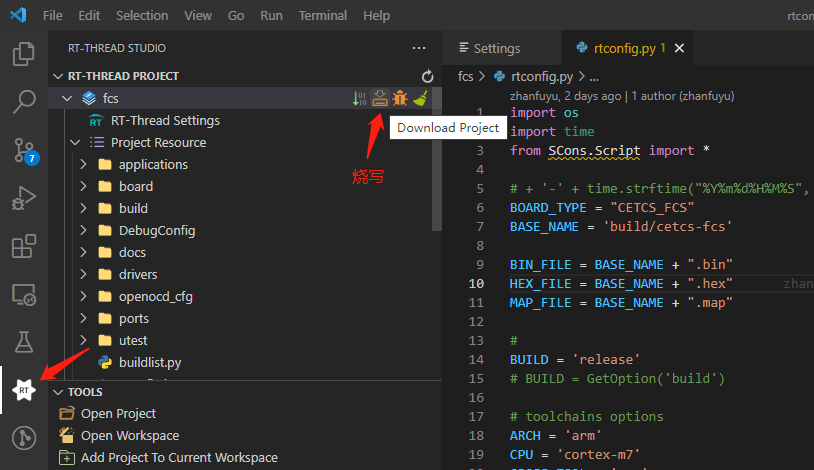Click Open Project in Tools

(118, 413)
